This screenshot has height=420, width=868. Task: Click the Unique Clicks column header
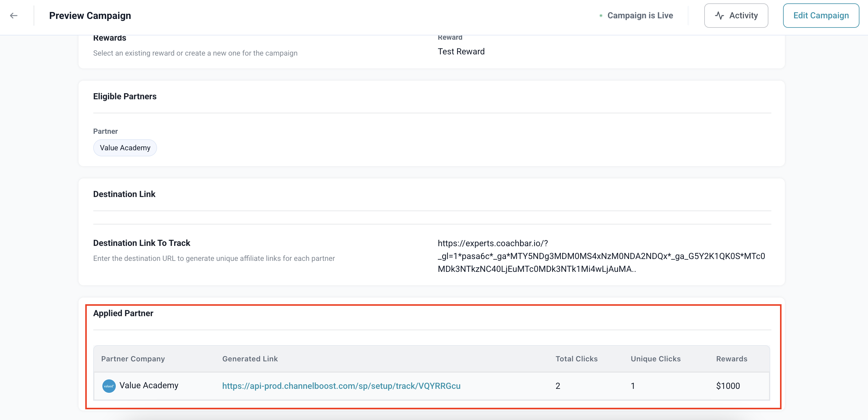pyautogui.click(x=655, y=359)
